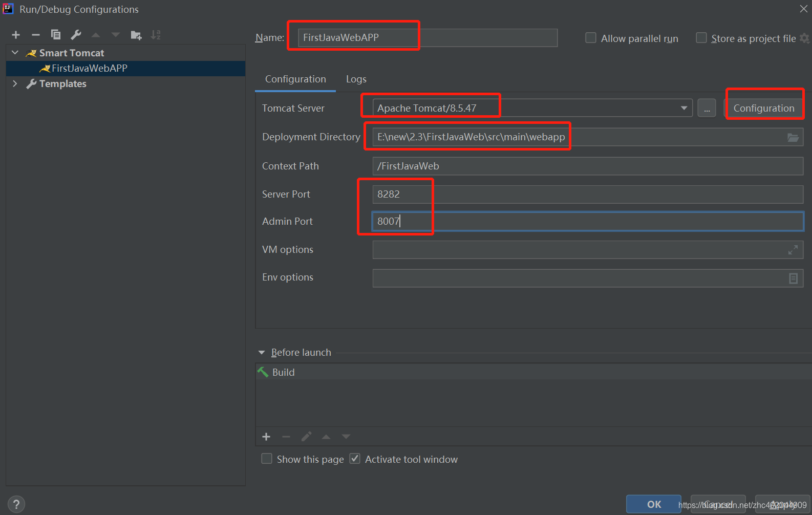Move configuration down in the top toolbar
Image resolution: width=812 pixels, height=515 pixels.
[116, 35]
